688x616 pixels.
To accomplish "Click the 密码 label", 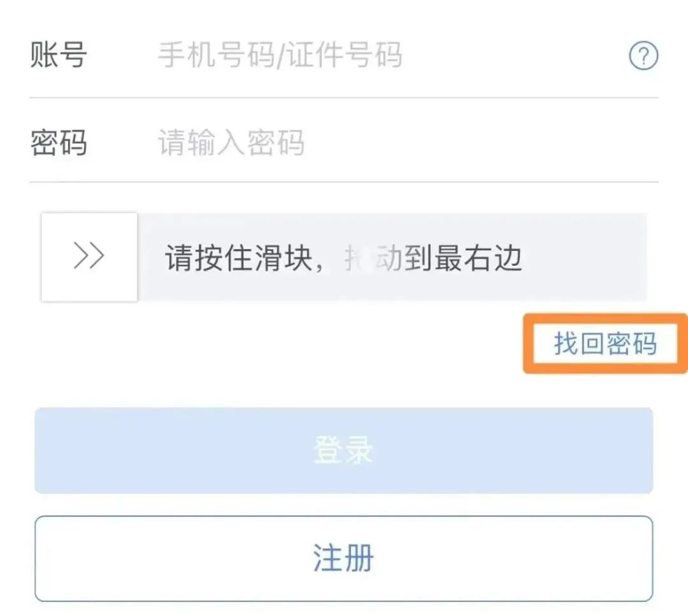I will pos(59,143).
